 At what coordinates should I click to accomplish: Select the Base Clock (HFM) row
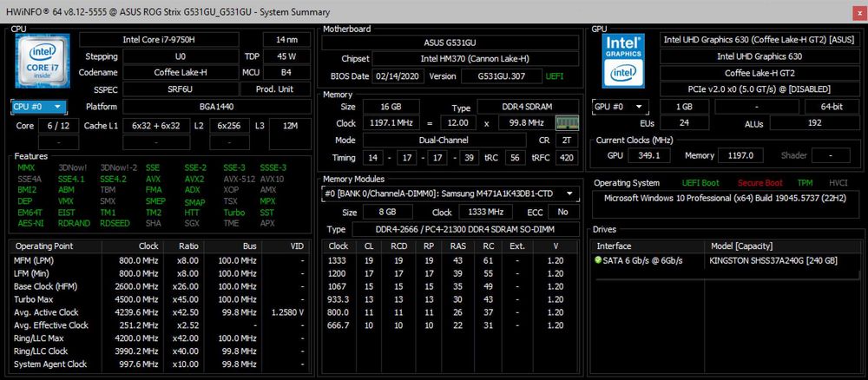tap(160, 286)
